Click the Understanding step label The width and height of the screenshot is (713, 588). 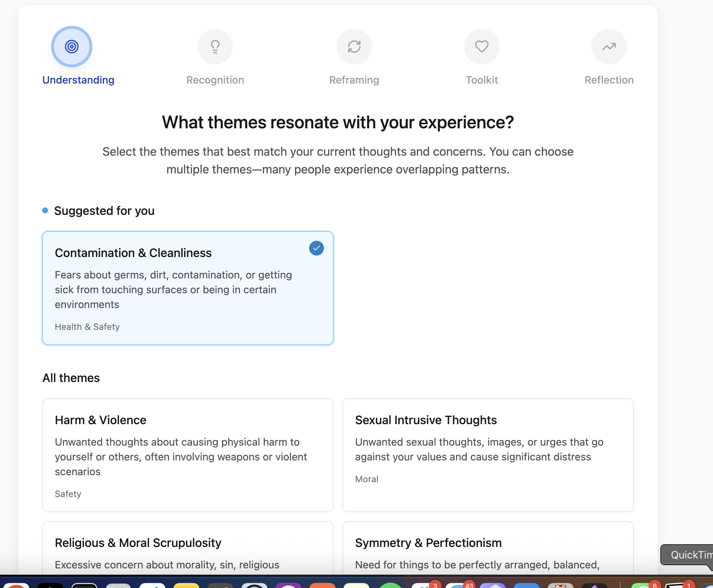(x=78, y=80)
